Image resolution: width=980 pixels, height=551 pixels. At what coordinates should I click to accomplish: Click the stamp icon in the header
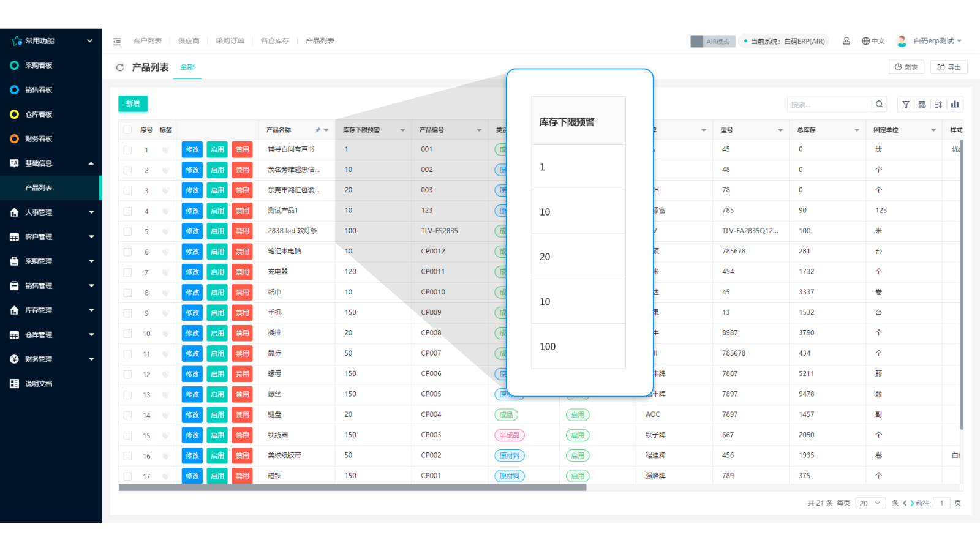(x=846, y=40)
